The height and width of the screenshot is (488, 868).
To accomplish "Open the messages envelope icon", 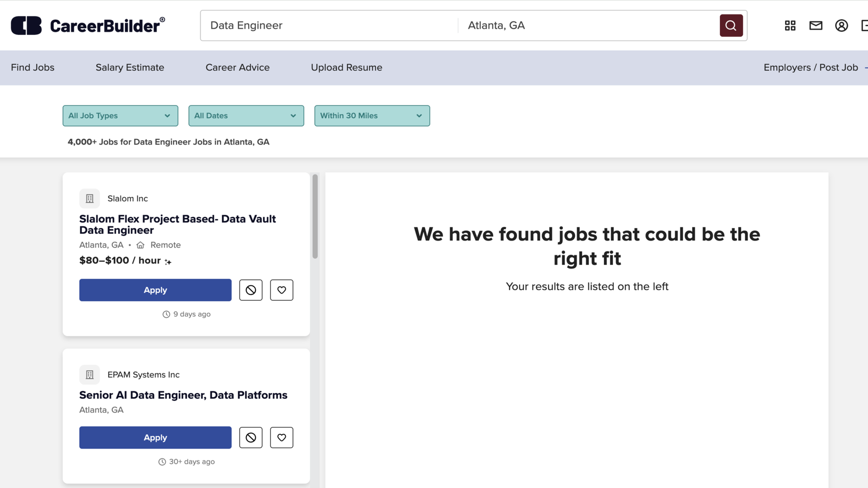I will coord(816,25).
